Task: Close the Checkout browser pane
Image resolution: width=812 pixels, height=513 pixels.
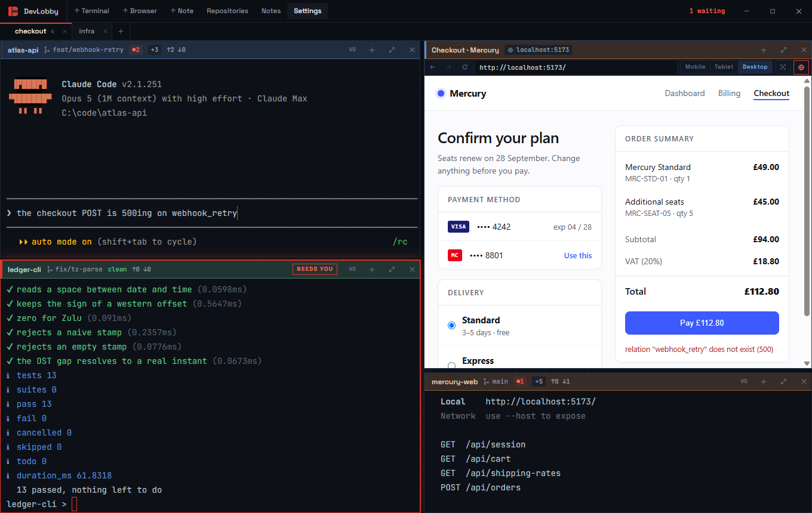Action: tap(804, 50)
